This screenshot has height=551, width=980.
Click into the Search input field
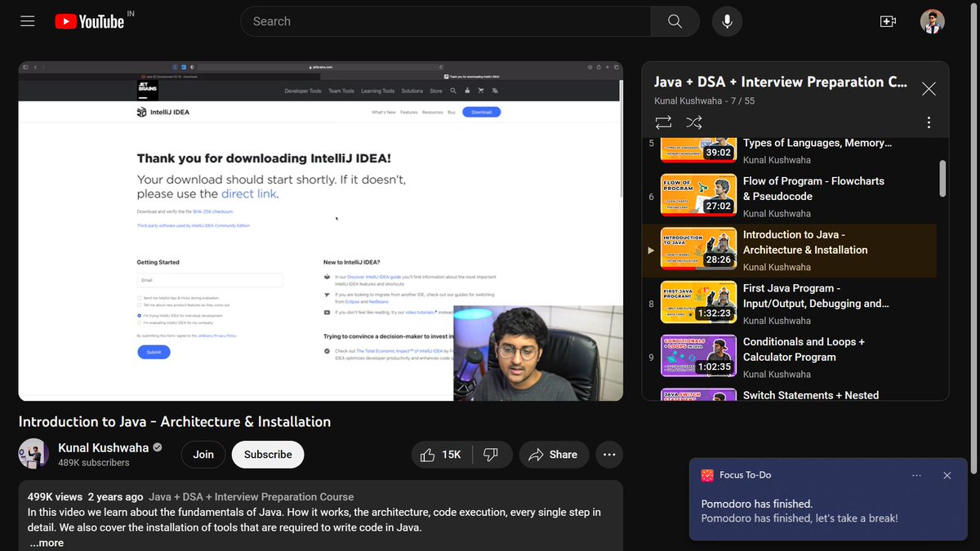click(445, 21)
